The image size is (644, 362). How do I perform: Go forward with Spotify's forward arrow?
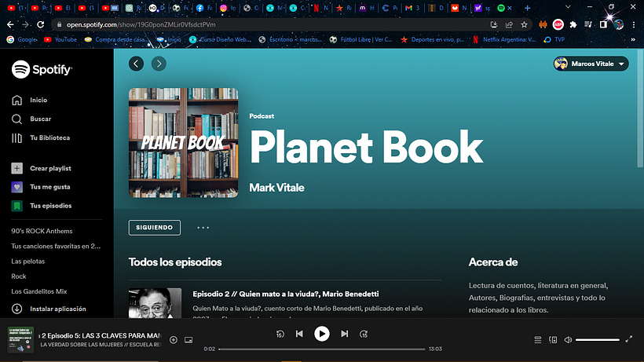(x=159, y=64)
